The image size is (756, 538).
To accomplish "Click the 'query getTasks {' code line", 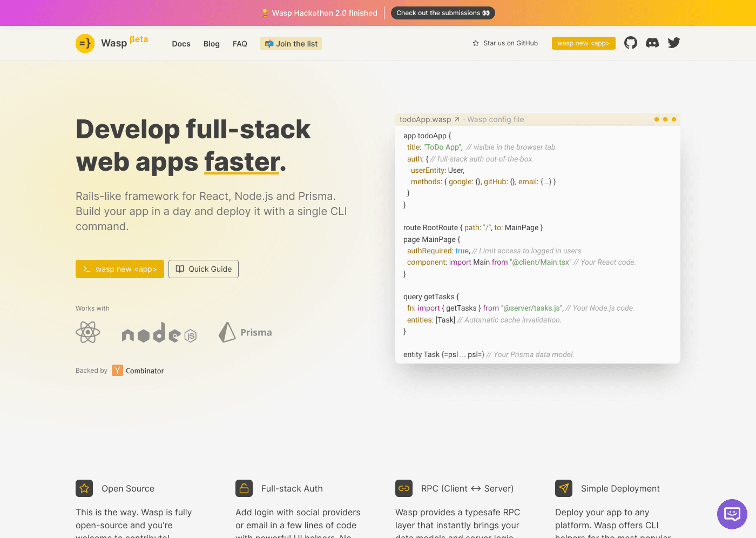I will tap(431, 297).
